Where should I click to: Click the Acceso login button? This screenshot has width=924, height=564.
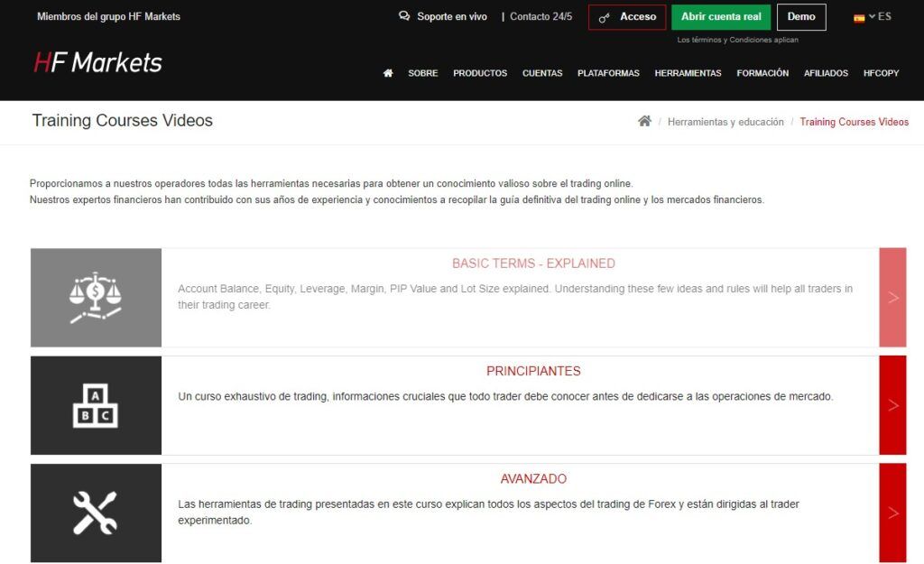[627, 17]
